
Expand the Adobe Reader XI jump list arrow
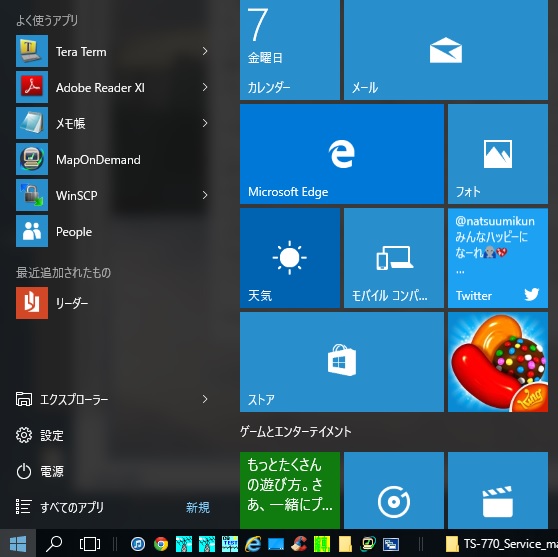(x=205, y=87)
